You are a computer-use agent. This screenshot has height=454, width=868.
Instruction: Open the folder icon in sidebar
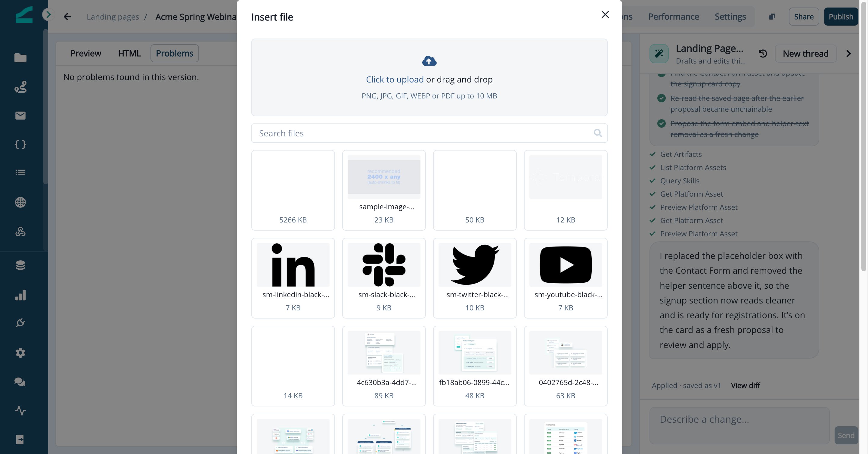(20, 58)
